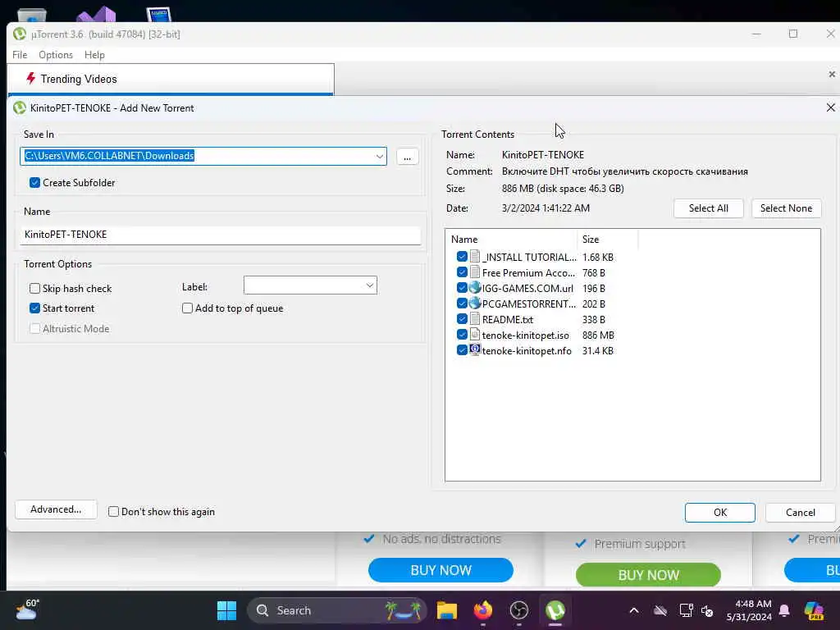Expand the Save In path dropdown
The height and width of the screenshot is (630, 840).
point(379,157)
